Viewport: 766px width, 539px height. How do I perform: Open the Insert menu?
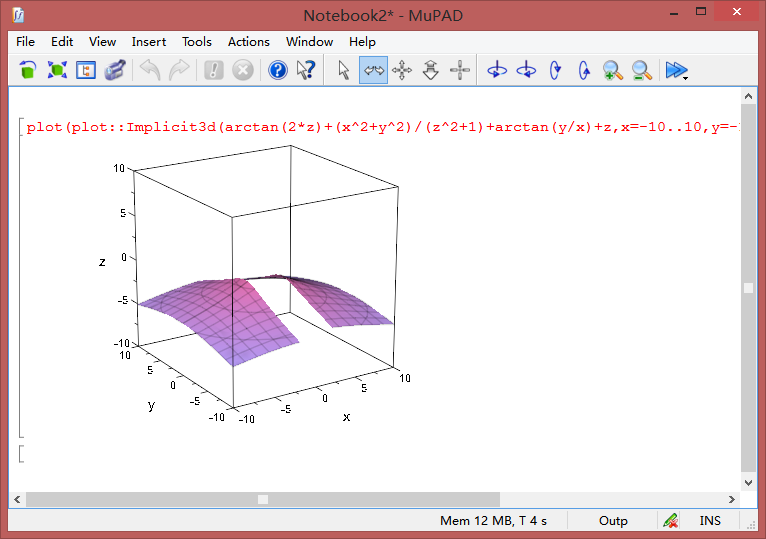(x=149, y=42)
